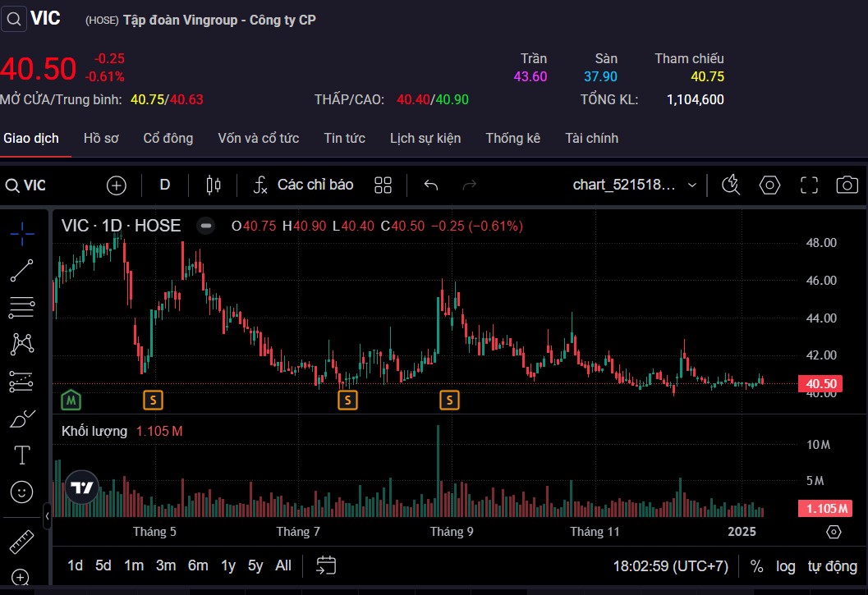Open go-to-date calendar icon
This screenshot has width=868, height=595.
[326, 565]
